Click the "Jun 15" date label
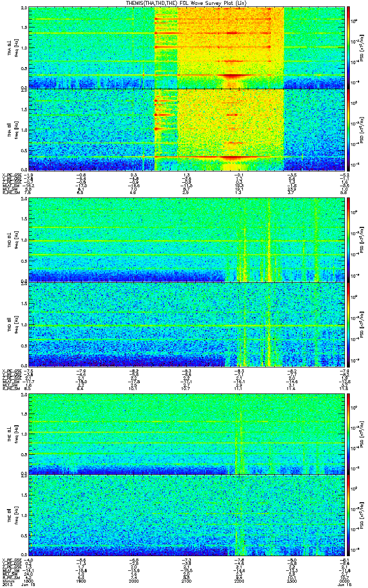The height and width of the screenshot is (588, 368). pos(29,585)
